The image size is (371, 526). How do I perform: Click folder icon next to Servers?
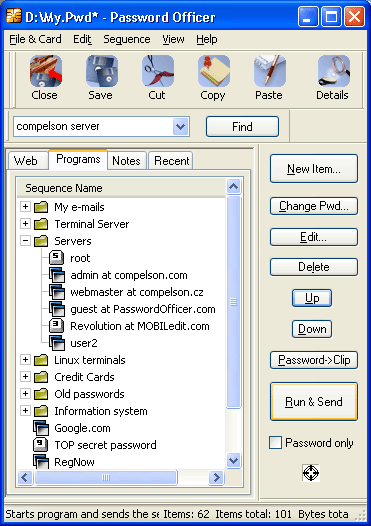click(41, 241)
